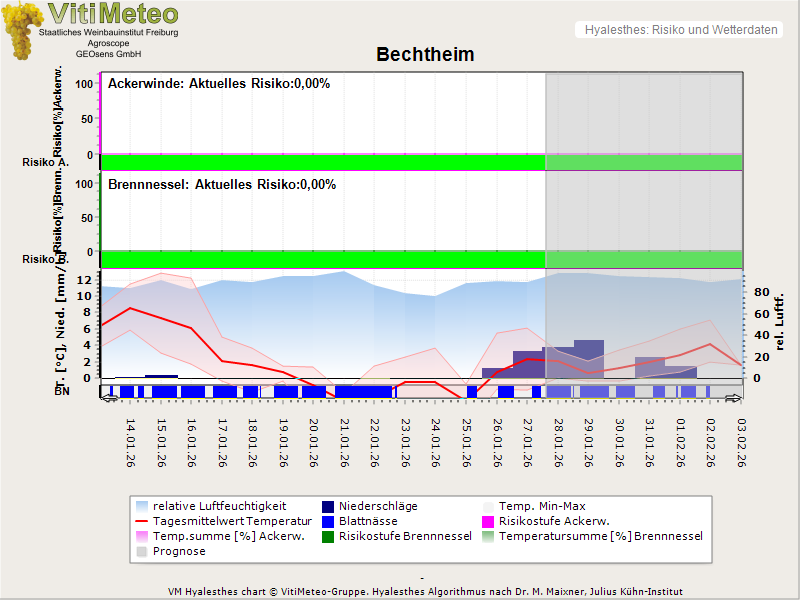Image resolution: width=800 pixels, height=600 pixels.
Task: Click the right scroll arrow under the chart
Action: coord(734,398)
